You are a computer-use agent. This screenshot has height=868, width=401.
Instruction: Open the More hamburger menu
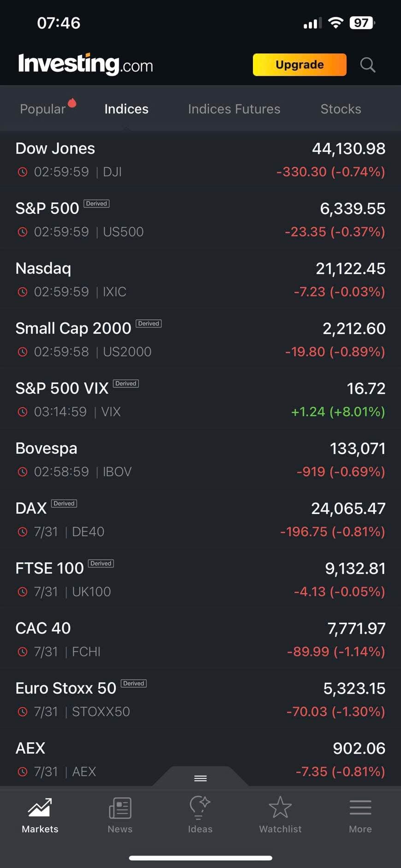360,808
